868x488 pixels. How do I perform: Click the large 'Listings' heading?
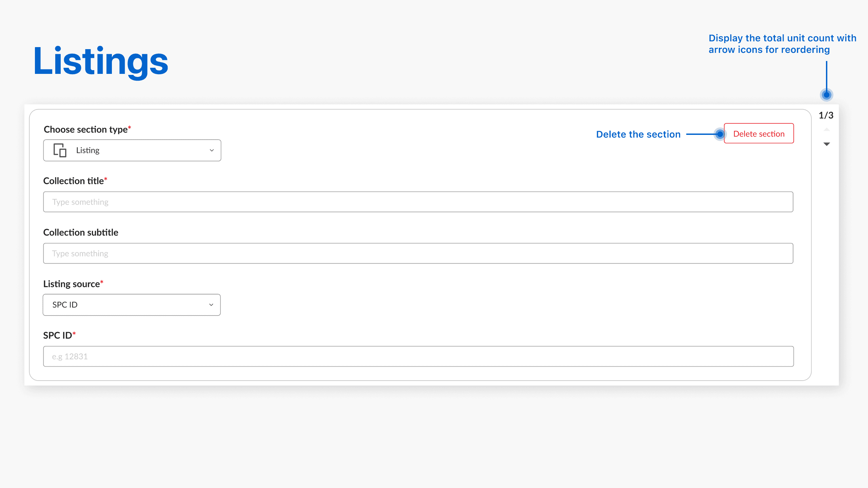(x=101, y=61)
